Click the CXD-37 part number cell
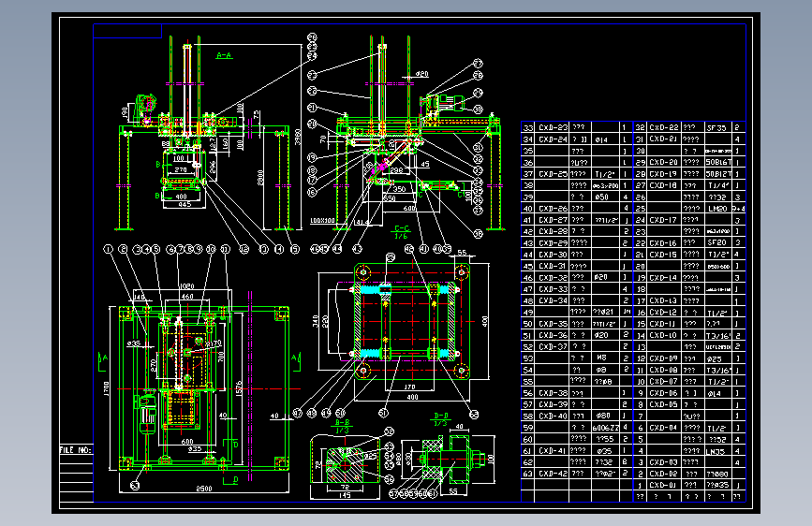The height and width of the screenshot is (526, 812). [554, 347]
